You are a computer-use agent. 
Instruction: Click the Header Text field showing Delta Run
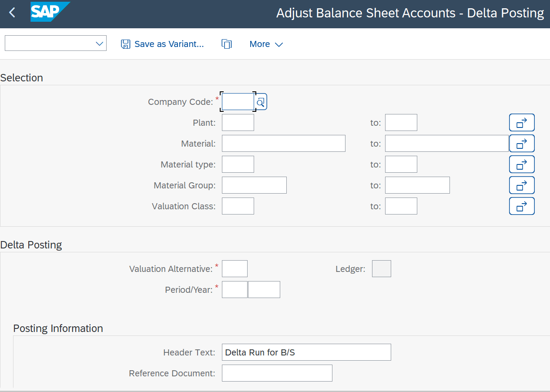click(306, 352)
